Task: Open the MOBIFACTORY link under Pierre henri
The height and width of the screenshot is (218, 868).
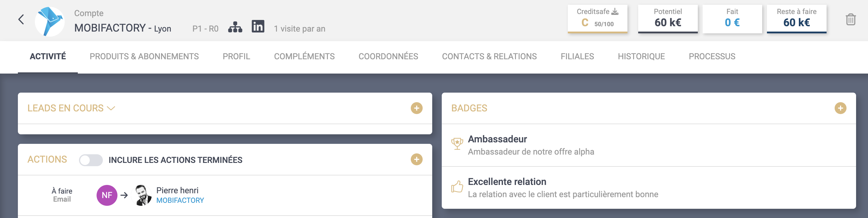Action: (180, 200)
